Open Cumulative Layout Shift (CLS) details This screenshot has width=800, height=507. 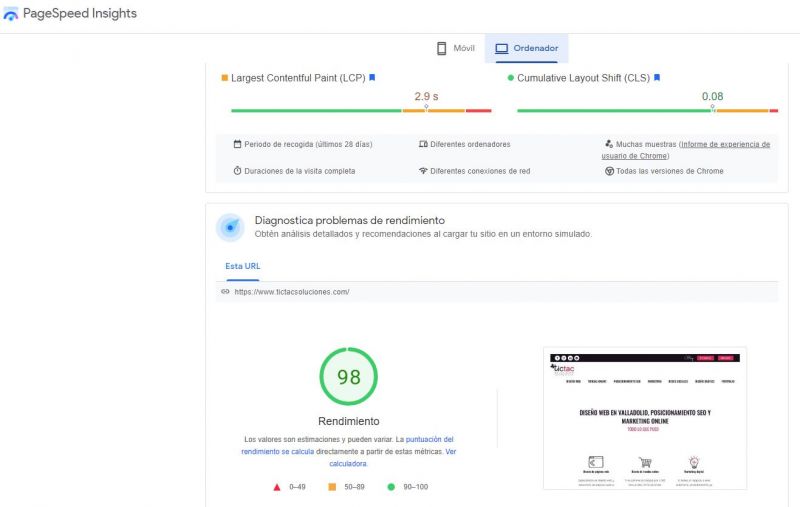pyautogui.click(x=583, y=78)
